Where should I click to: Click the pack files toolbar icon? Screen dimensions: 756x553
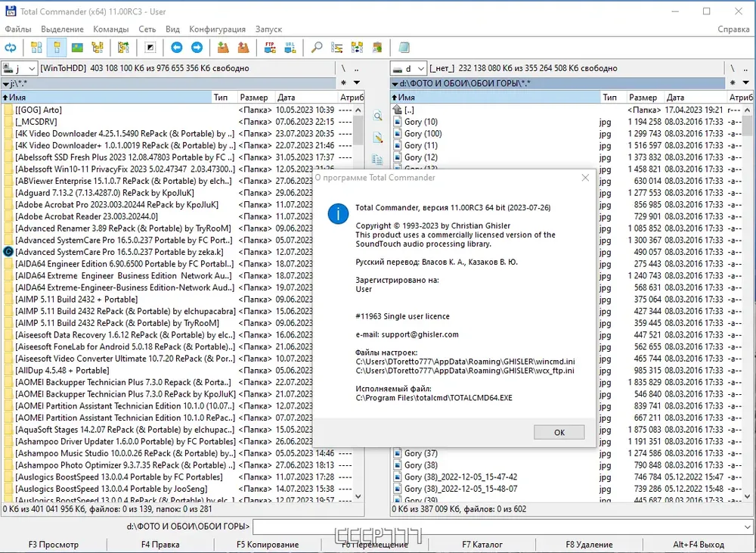pos(223,48)
